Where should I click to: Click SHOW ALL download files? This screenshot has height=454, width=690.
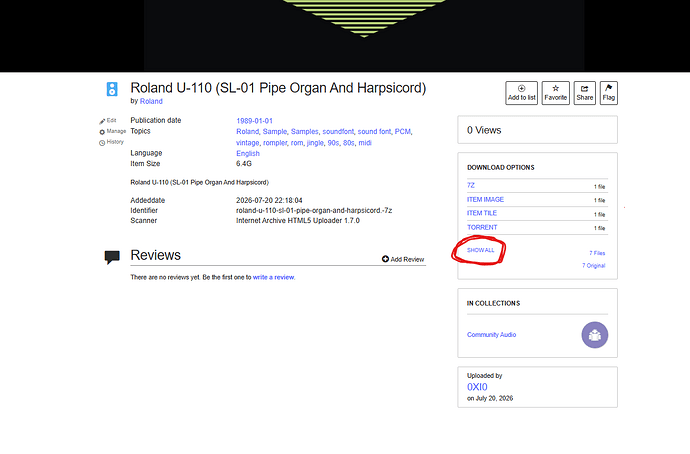[481, 250]
